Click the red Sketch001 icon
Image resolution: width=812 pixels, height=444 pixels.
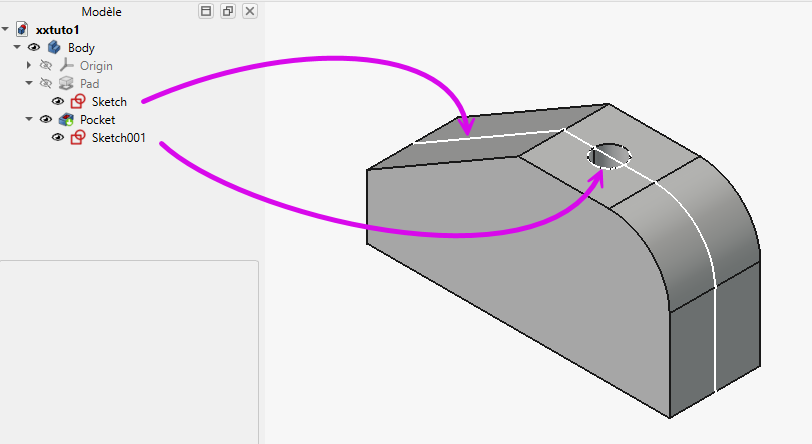point(78,138)
